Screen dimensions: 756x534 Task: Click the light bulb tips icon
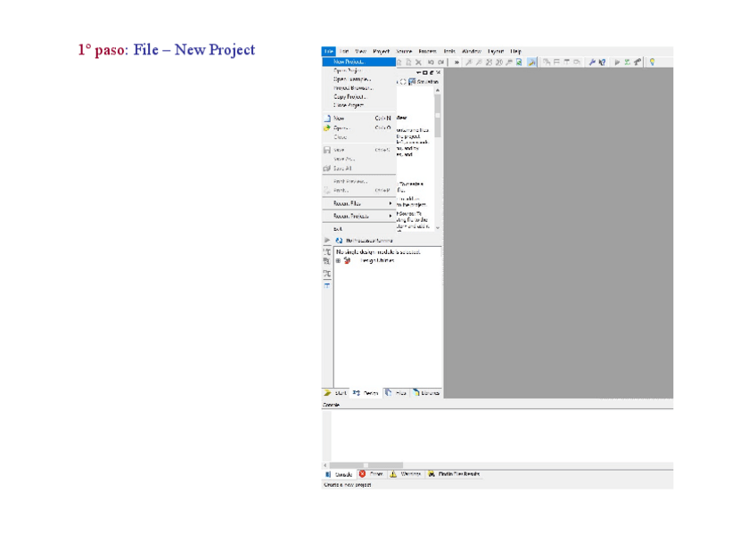653,62
